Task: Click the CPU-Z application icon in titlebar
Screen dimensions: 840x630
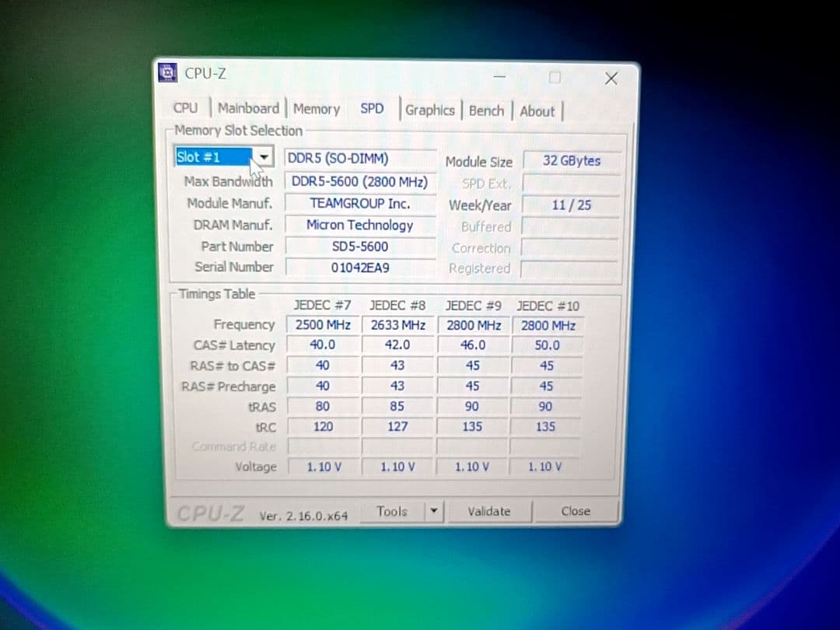Action: pos(167,72)
